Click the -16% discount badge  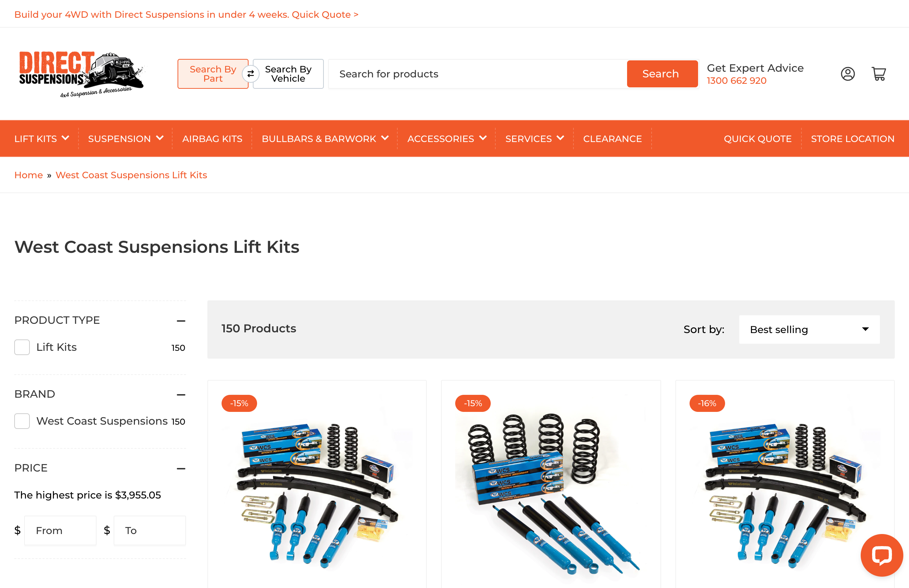click(707, 403)
